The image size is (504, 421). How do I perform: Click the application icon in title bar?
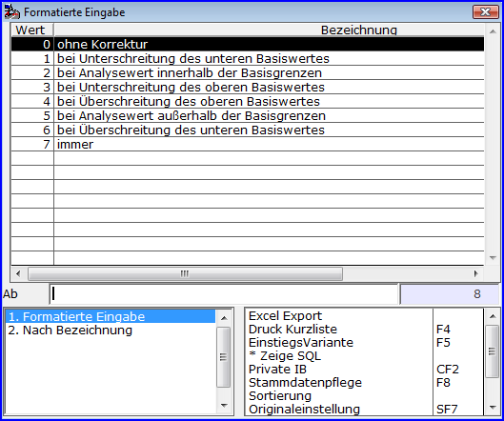(11, 12)
